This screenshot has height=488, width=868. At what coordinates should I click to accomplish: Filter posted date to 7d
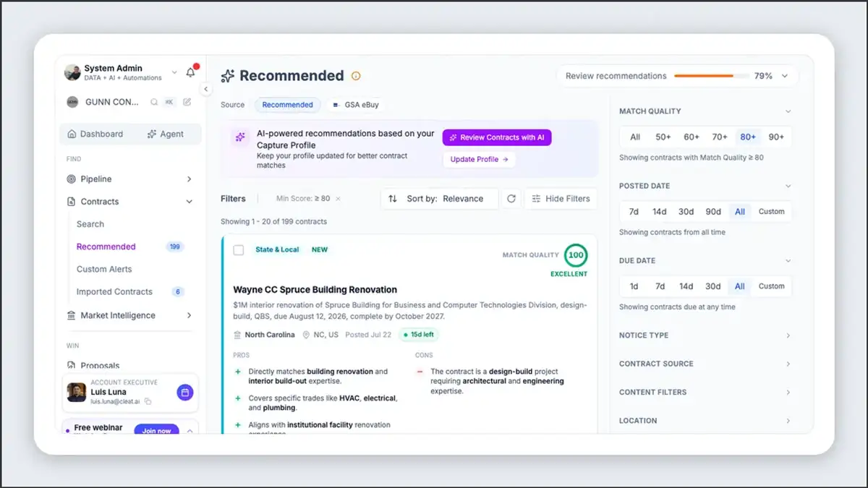(634, 212)
